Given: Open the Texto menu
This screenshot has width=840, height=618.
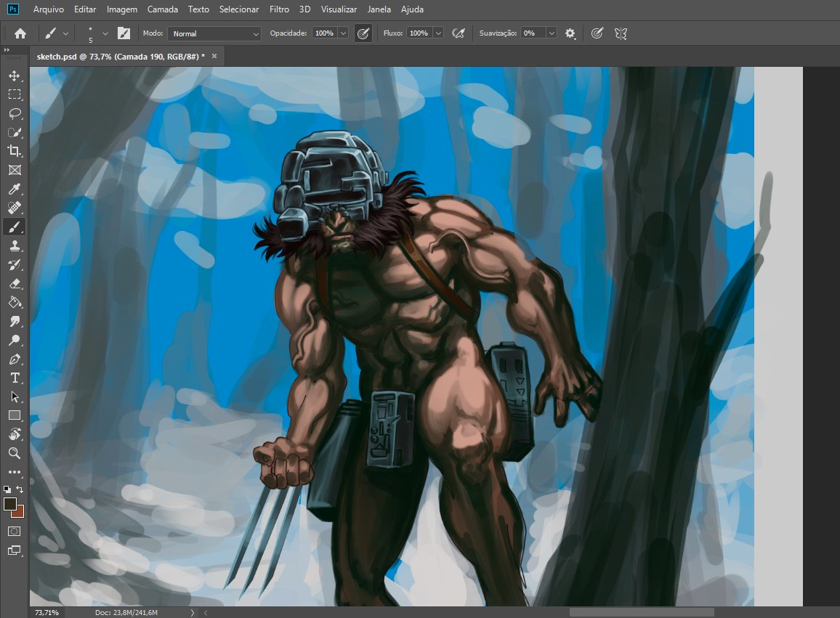Looking at the screenshot, I should pos(198,9).
